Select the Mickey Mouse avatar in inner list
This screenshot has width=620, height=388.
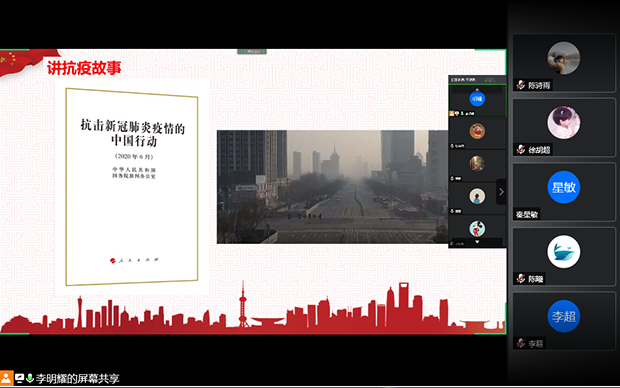point(477,228)
